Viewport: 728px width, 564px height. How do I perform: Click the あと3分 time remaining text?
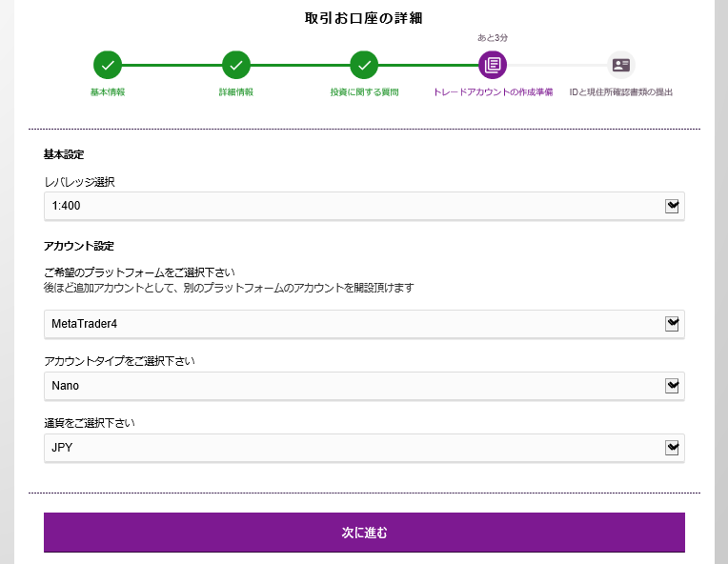[x=493, y=38]
